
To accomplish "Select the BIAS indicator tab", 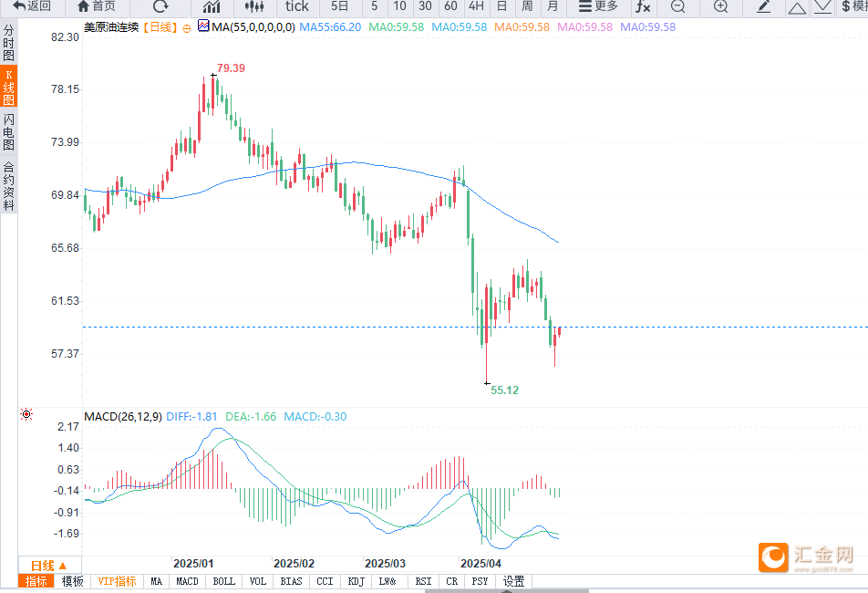I will pos(291,581).
